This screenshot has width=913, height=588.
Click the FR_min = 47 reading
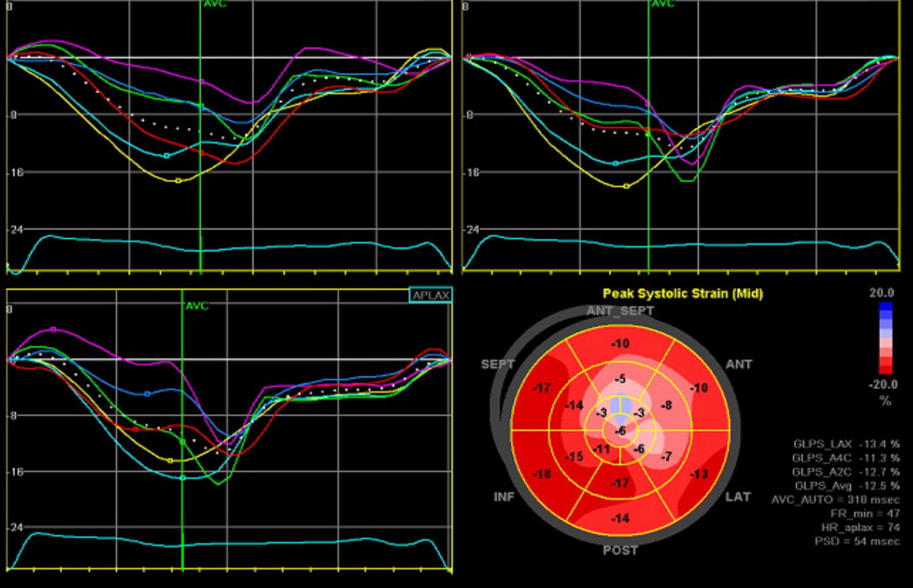pos(865,514)
